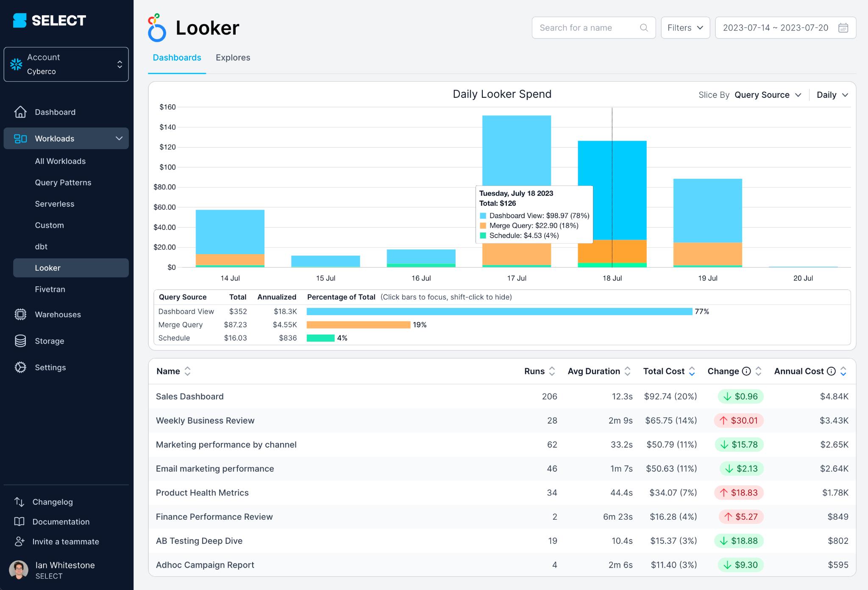Open All Workloads in sidebar

60,161
